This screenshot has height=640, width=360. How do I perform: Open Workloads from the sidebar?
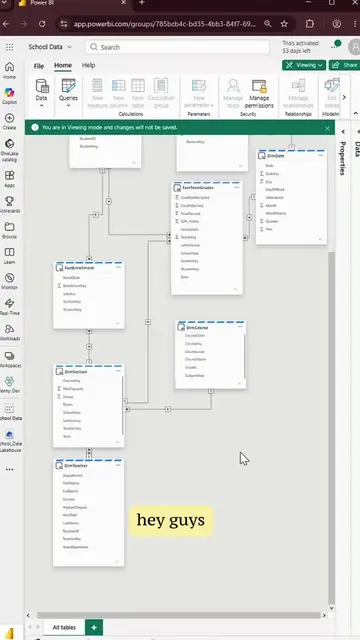pyautogui.click(x=9, y=332)
